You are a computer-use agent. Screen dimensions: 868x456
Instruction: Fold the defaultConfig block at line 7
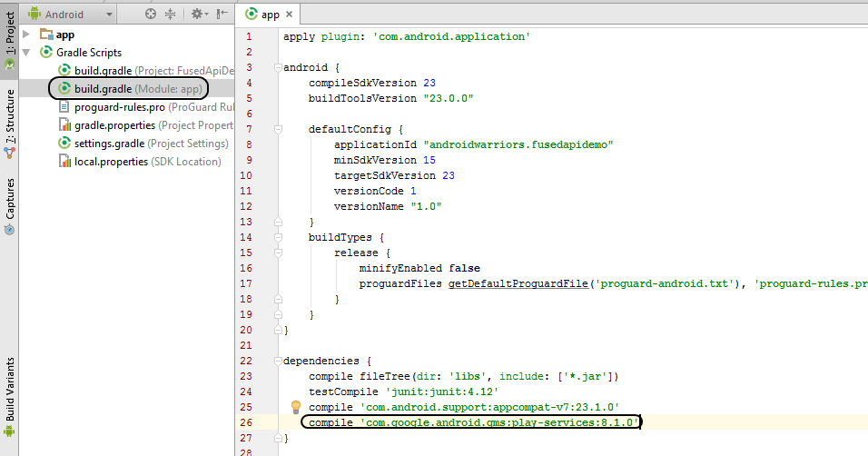pos(278,130)
